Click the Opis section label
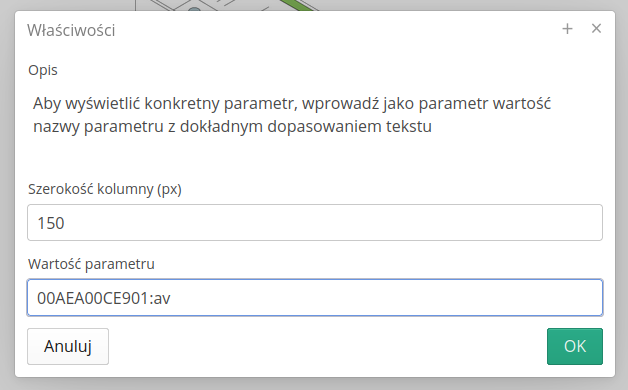The image size is (628, 390). click(43, 70)
